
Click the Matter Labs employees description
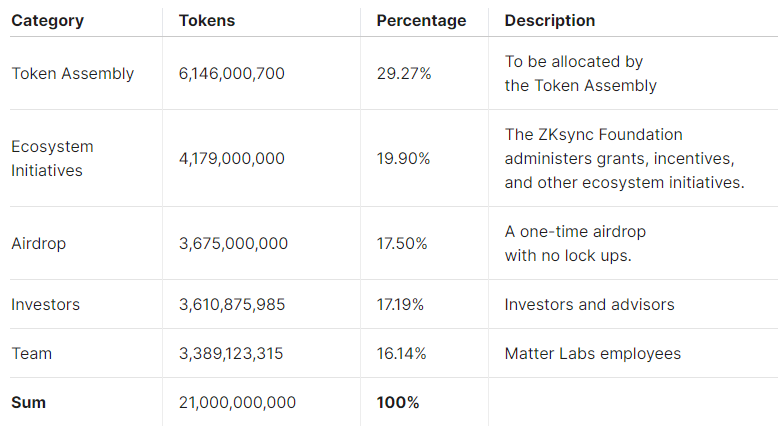point(593,354)
